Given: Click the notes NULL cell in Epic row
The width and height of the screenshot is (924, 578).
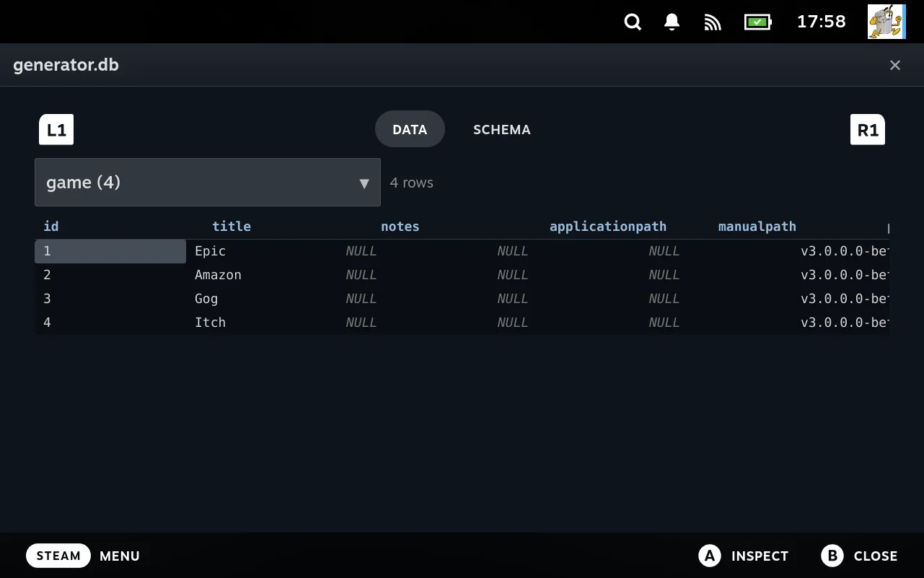Looking at the screenshot, I should coord(413,251).
